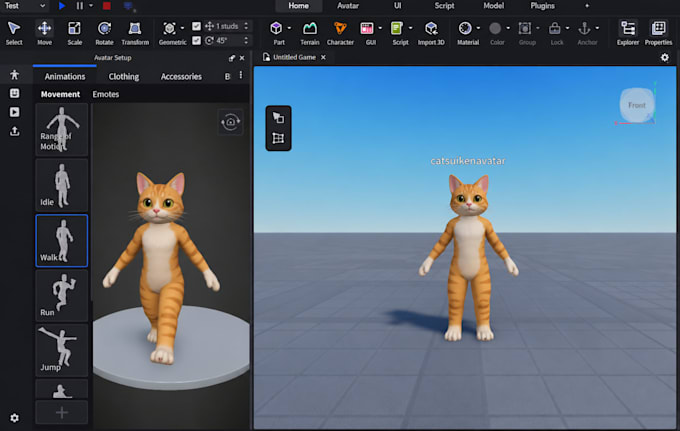Expand the Anchor dropdown arrow
The width and height of the screenshot is (680, 431).
[597, 28]
